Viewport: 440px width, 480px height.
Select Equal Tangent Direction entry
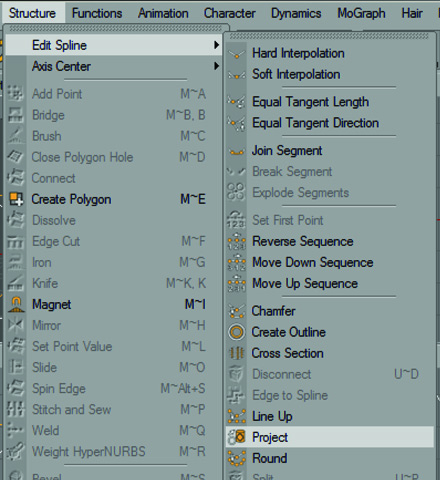315,123
